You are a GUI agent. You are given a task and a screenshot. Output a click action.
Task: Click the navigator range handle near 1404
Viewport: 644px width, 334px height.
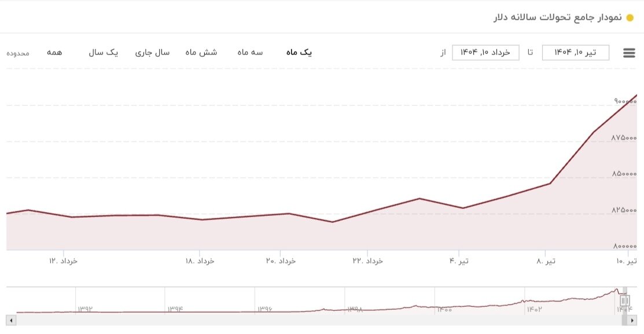coord(624,300)
